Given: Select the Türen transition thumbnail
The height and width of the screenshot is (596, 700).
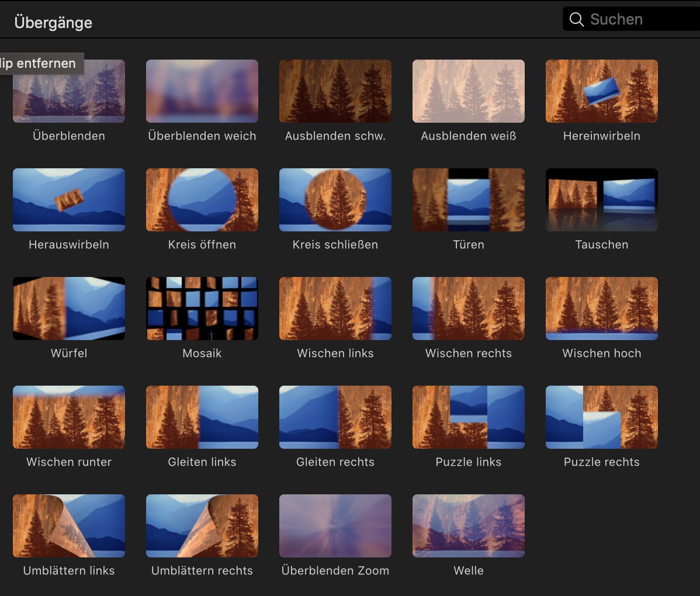Looking at the screenshot, I should click(469, 200).
